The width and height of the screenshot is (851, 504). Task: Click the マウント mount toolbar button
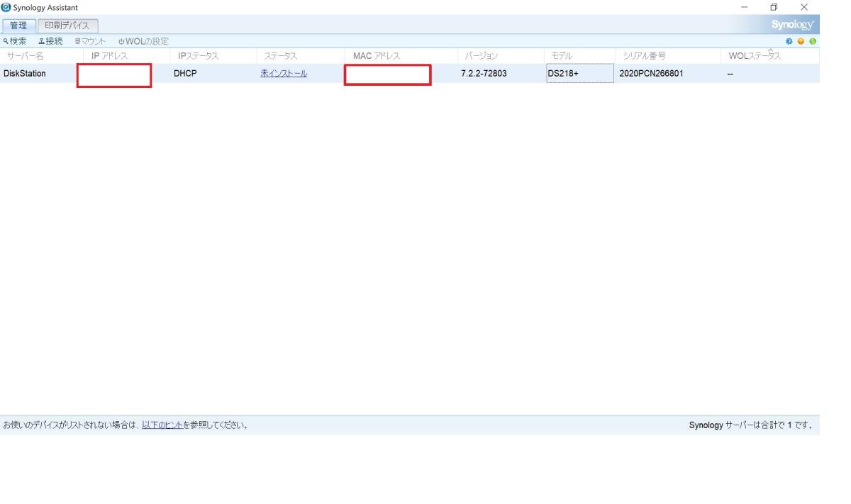click(x=90, y=41)
